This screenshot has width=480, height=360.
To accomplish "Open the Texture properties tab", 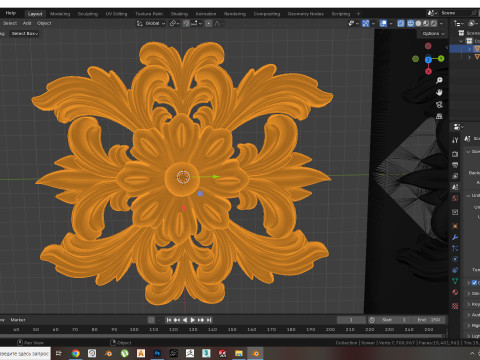I will pyautogui.click(x=455, y=306).
